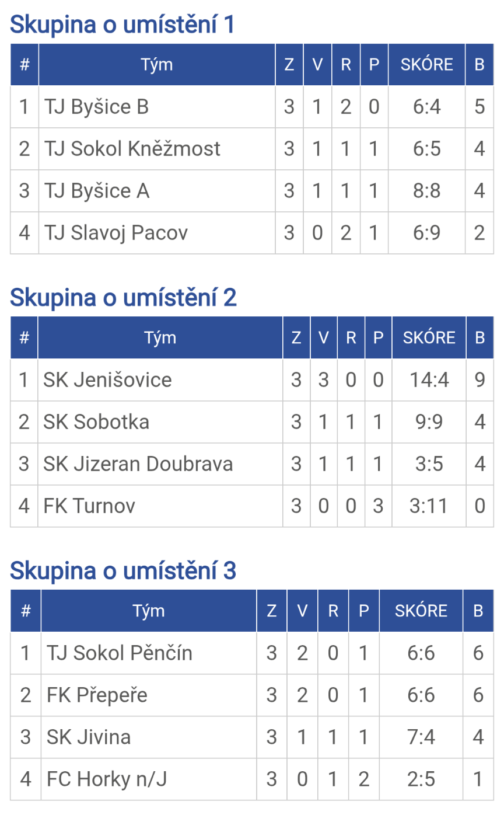
Task: Click the Tým header in group 2 table
Action: coord(160,337)
